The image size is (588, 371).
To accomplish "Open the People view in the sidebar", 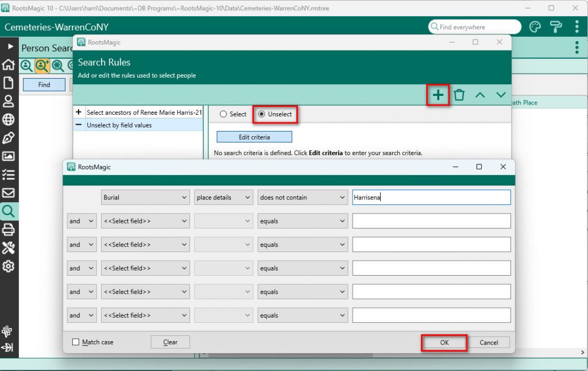I will (x=8, y=101).
